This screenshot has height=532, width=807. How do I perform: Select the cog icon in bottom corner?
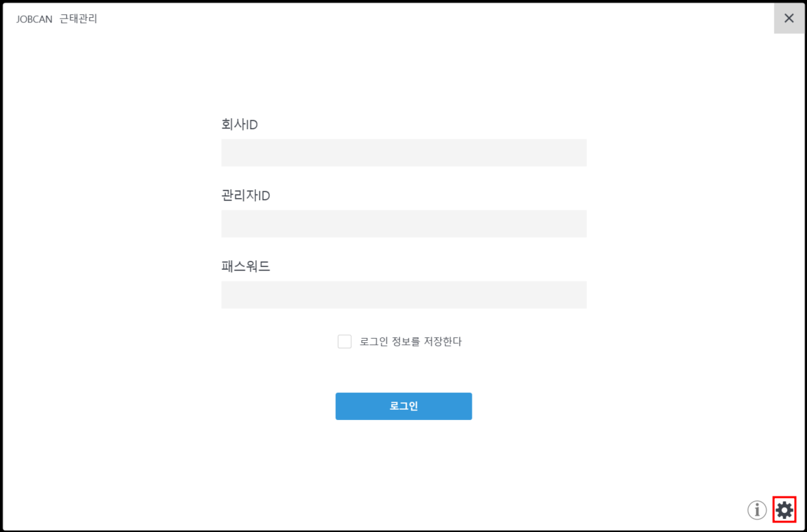point(784,509)
